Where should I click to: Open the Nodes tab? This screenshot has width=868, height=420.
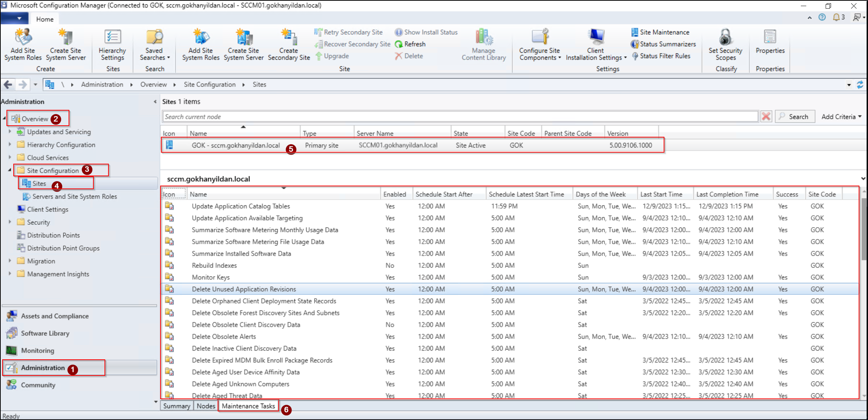tap(206, 406)
